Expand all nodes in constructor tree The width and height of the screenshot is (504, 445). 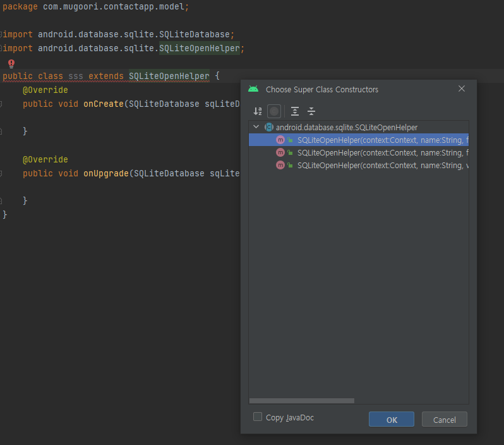pyautogui.click(x=295, y=111)
